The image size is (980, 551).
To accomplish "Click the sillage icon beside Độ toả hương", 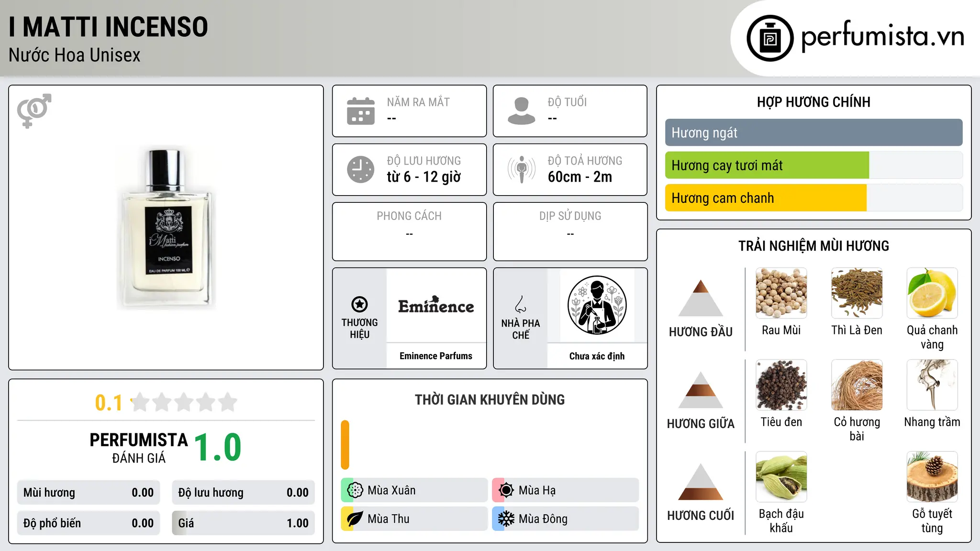I will (522, 169).
